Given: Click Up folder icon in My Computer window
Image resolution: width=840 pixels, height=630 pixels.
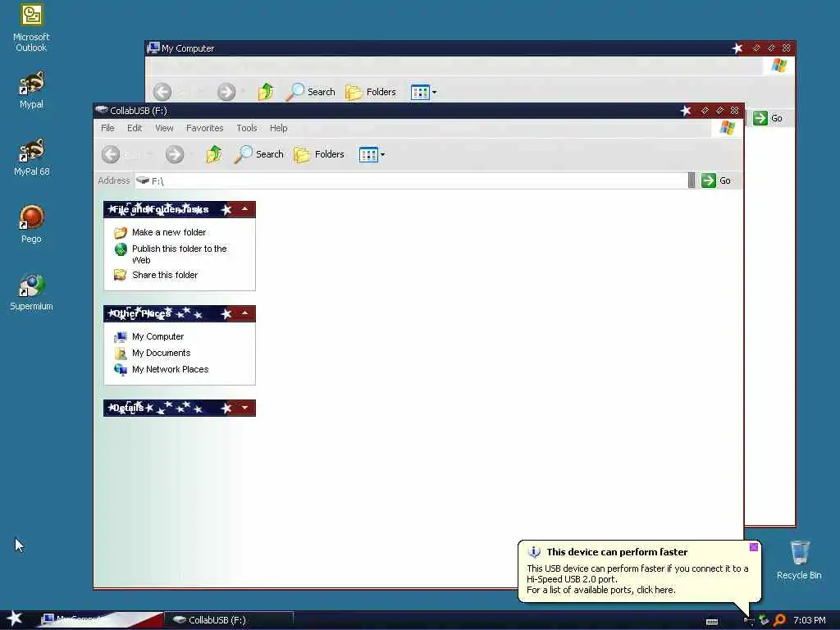Looking at the screenshot, I should click(x=266, y=92).
